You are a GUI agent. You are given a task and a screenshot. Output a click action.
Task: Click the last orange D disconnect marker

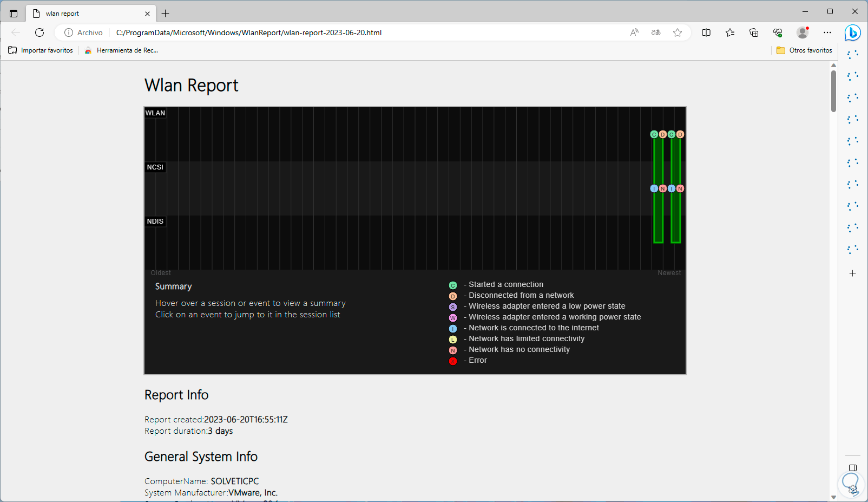[680, 134]
